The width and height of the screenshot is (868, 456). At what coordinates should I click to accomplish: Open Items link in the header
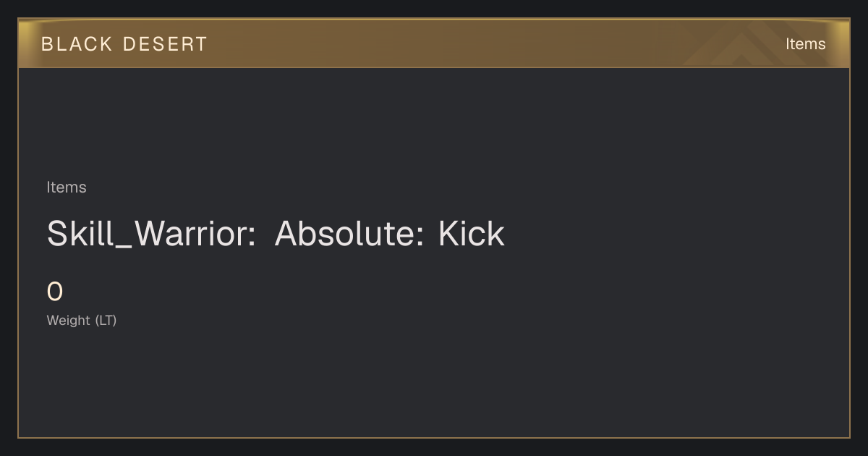click(805, 44)
